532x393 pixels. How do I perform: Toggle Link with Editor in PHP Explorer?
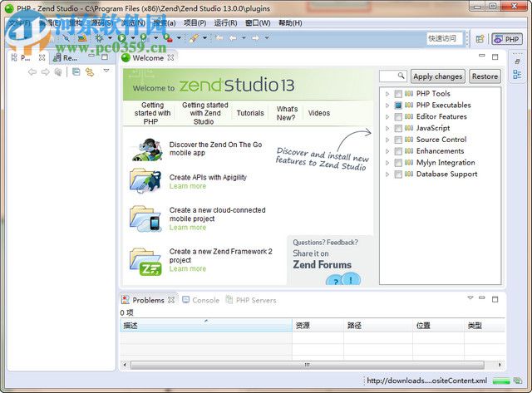(x=90, y=72)
